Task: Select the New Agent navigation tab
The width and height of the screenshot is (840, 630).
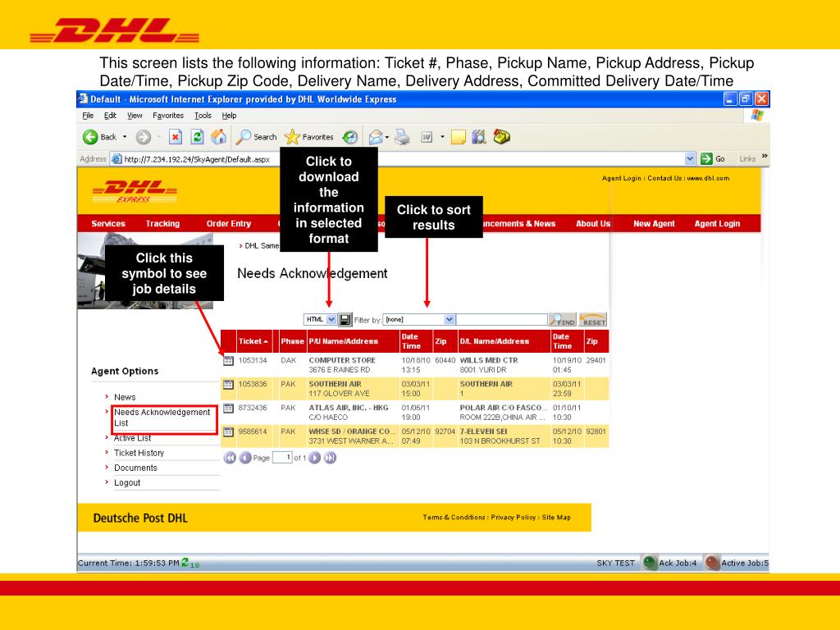Action: coord(654,224)
